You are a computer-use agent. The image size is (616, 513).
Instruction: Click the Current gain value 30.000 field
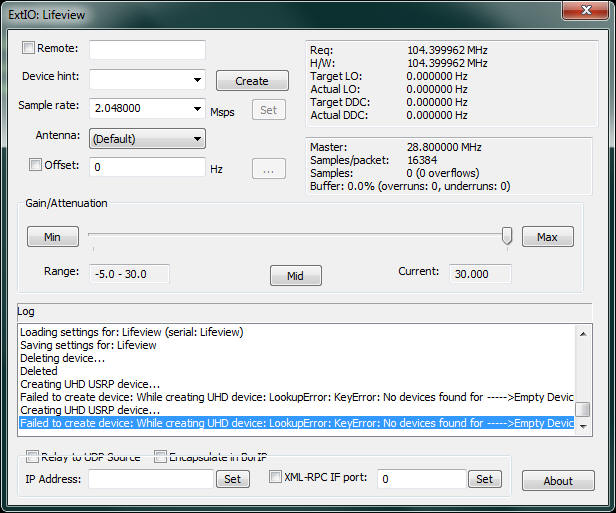480,274
